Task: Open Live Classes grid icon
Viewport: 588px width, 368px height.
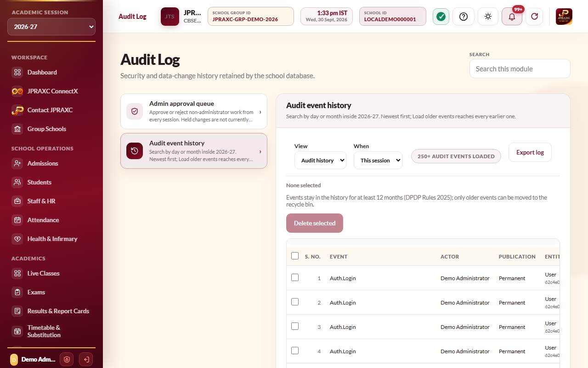Action: tap(17, 273)
